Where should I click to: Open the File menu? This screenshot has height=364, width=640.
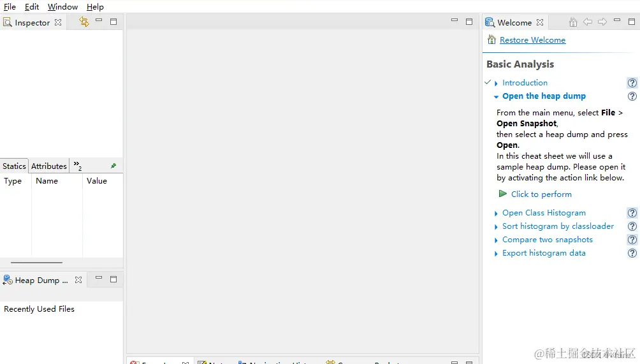click(10, 7)
